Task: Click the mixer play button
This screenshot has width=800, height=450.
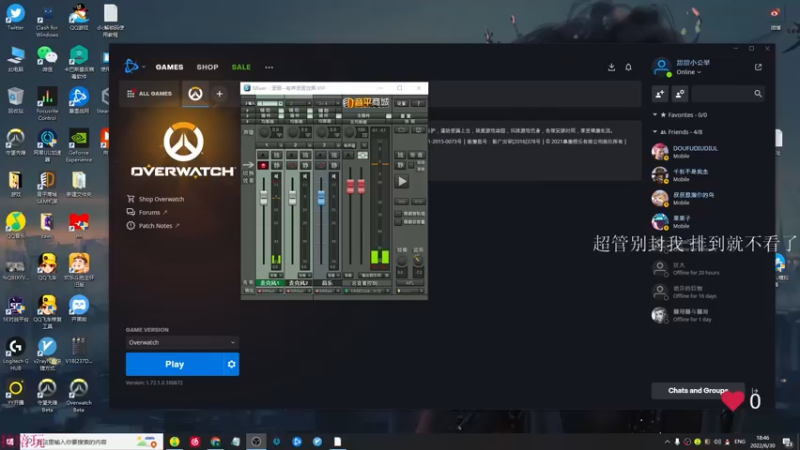Action: (402, 182)
